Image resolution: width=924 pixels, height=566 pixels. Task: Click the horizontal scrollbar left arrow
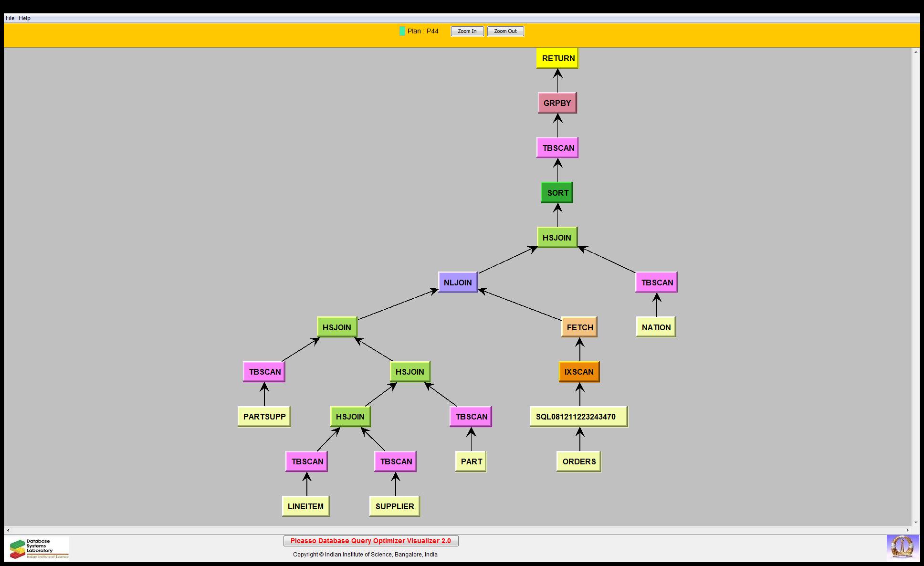pos(8,530)
